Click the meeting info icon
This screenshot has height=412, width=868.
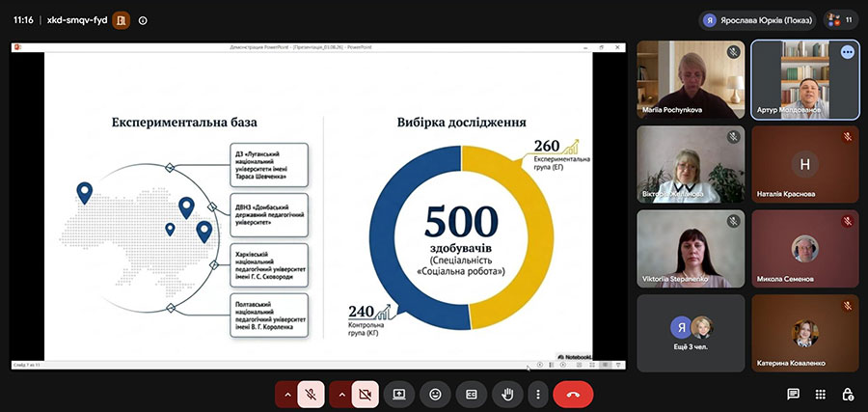(x=143, y=20)
